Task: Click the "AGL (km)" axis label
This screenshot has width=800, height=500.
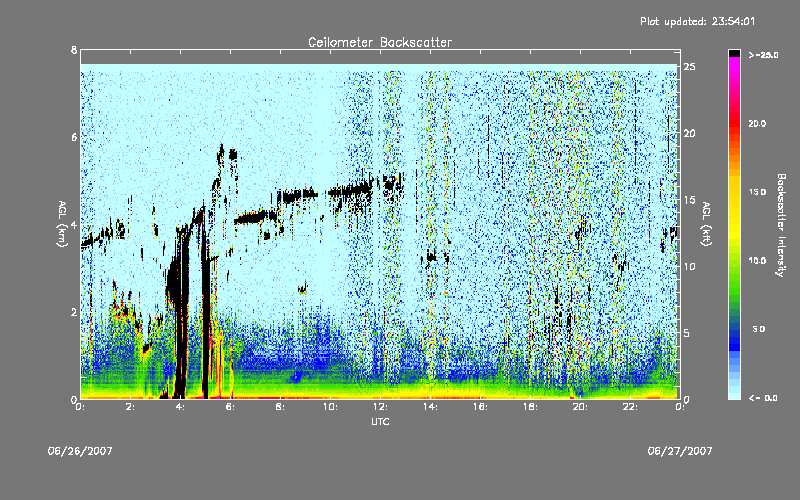Action: [62, 224]
